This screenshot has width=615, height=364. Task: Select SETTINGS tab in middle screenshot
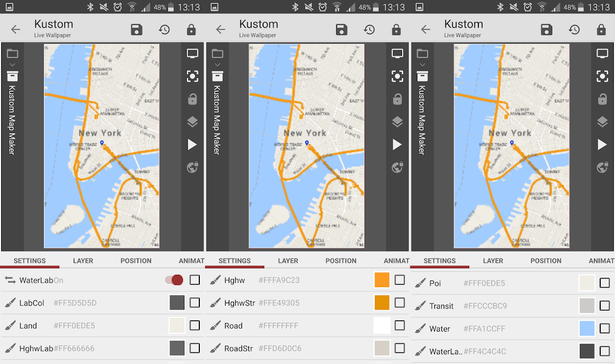coord(235,260)
